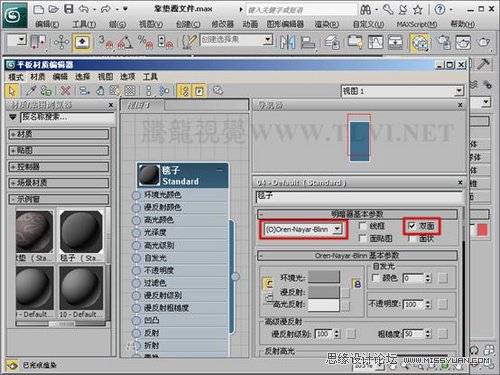
Task: Toggle the 3D Snaps tool
Action: 106,42
